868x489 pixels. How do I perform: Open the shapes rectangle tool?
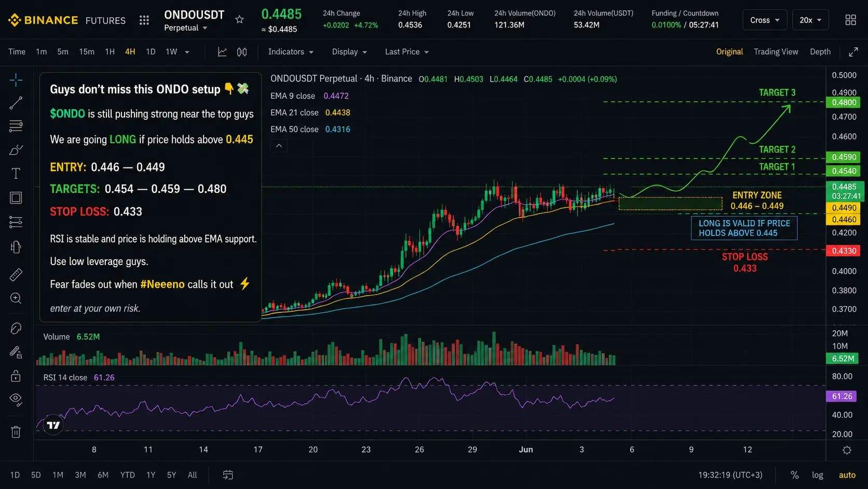(16, 197)
